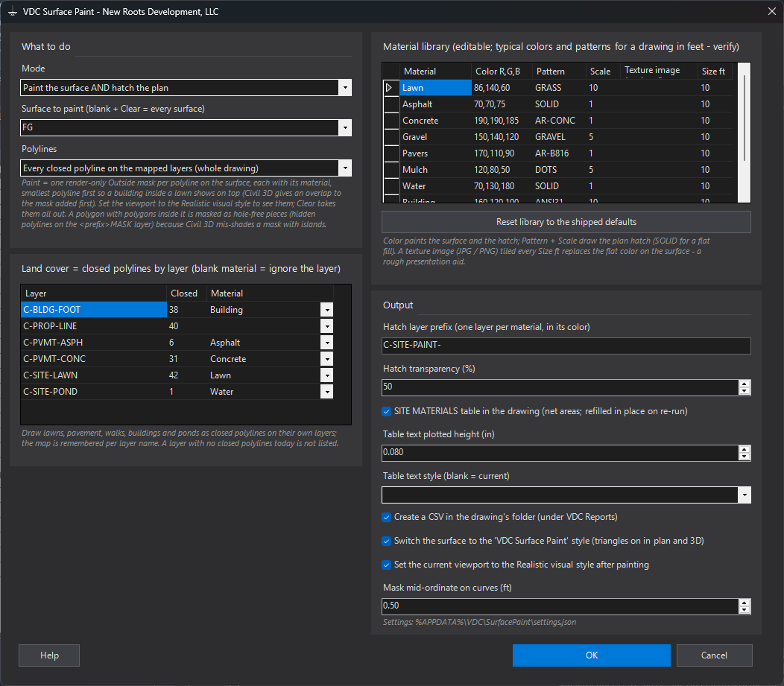Click the Hatch transparency value field

point(560,387)
